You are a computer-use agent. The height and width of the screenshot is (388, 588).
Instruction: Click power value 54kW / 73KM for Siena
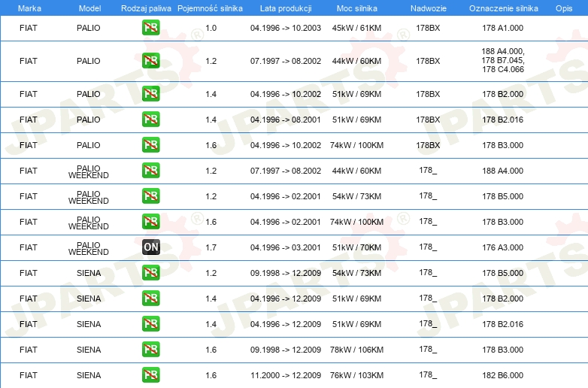pyautogui.click(x=356, y=273)
